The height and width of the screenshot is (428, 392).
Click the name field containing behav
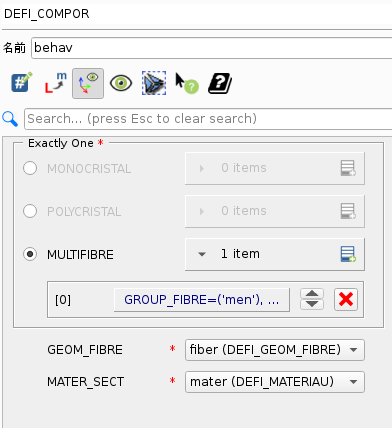click(213, 48)
